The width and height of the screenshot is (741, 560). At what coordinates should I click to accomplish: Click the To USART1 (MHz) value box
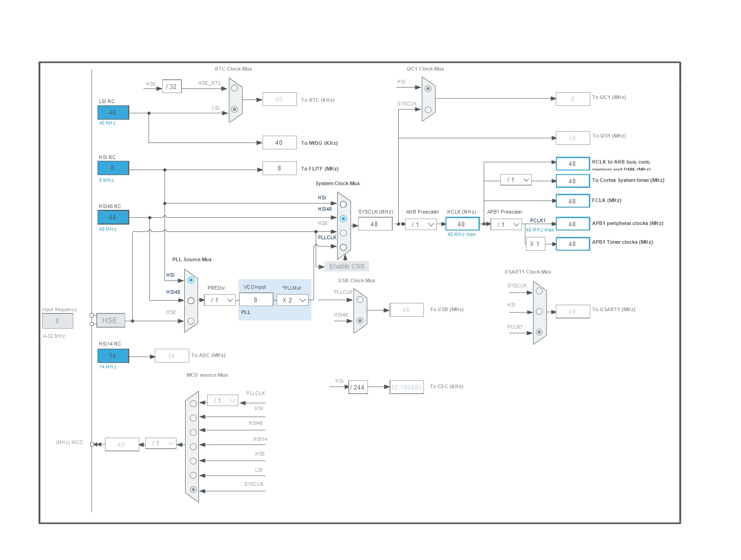pyautogui.click(x=573, y=312)
